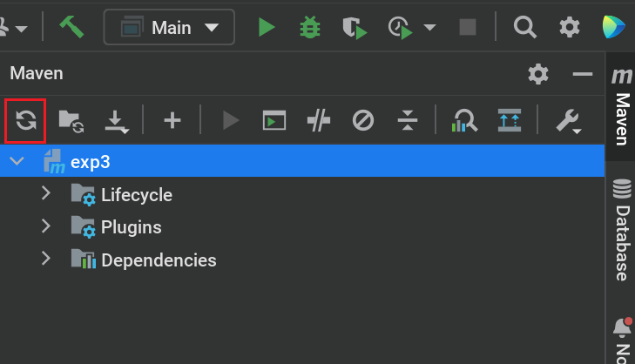This screenshot has width=635, height=364.
Task: Click Generate Sources and Update Folders icon
Action: (71, 120)
